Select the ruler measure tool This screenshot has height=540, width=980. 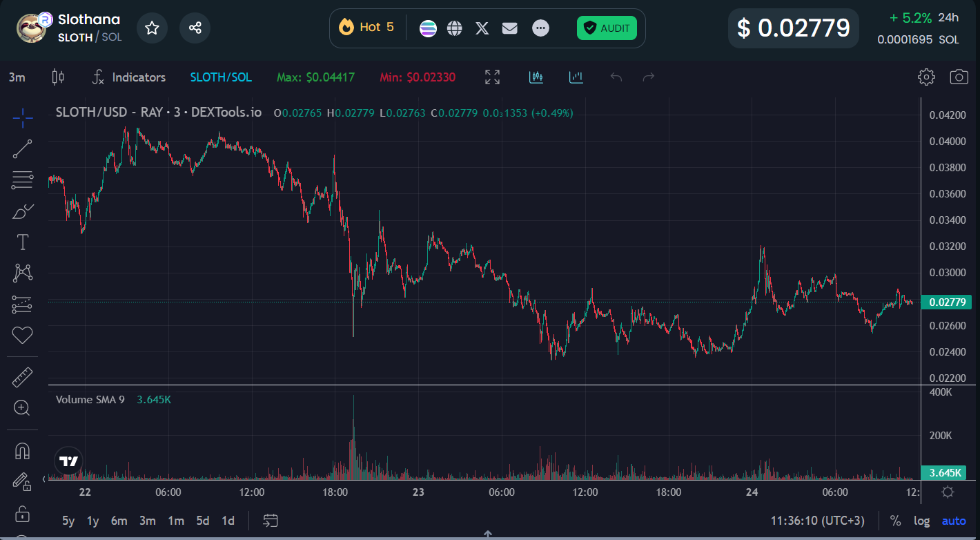pos(23,377)
